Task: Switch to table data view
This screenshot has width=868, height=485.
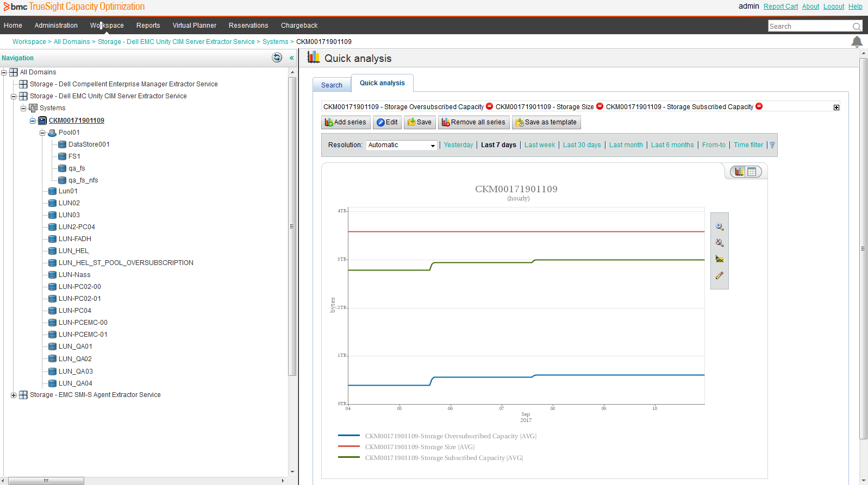Action: [752, 172]
